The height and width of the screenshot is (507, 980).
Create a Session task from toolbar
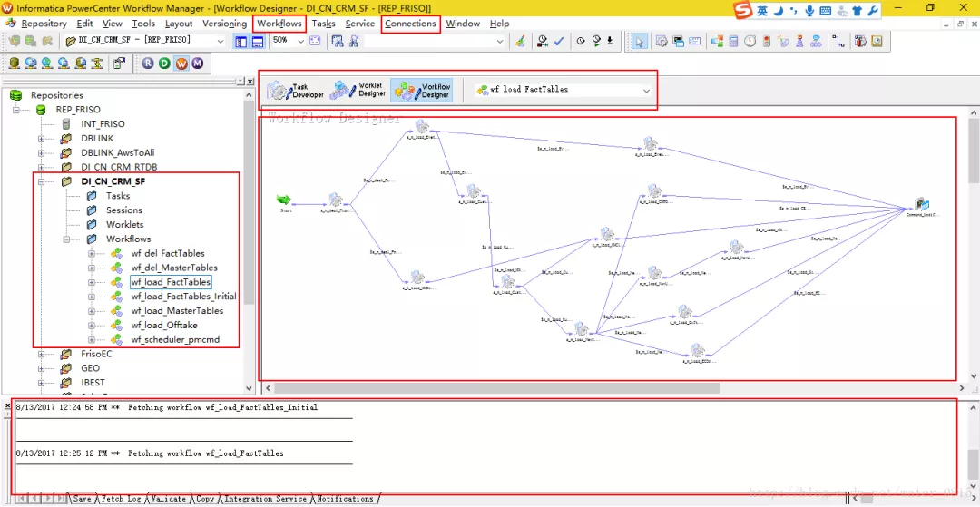pyautogui.click(x=661, y=41)
